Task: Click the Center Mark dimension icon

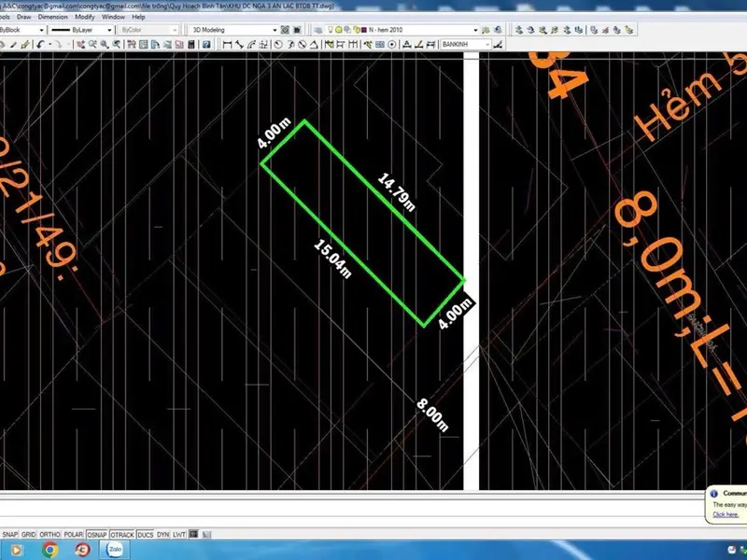Action: coord(391,44)
